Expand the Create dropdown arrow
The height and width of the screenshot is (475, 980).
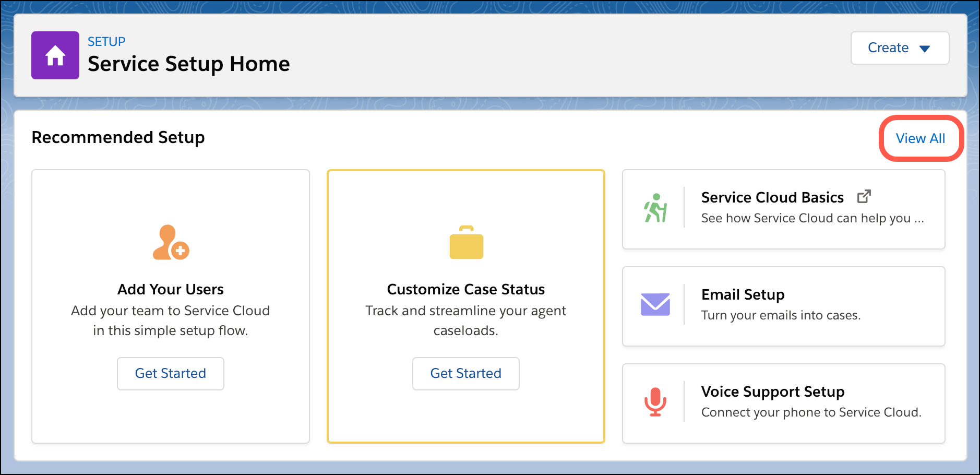[925, 49]
